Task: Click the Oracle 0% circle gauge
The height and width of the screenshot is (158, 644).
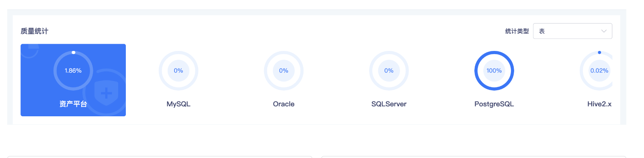Action: [x=284, y=71]
